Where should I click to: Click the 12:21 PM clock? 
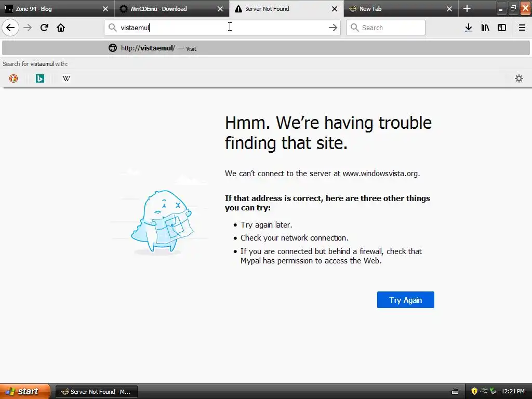[513, 392]
